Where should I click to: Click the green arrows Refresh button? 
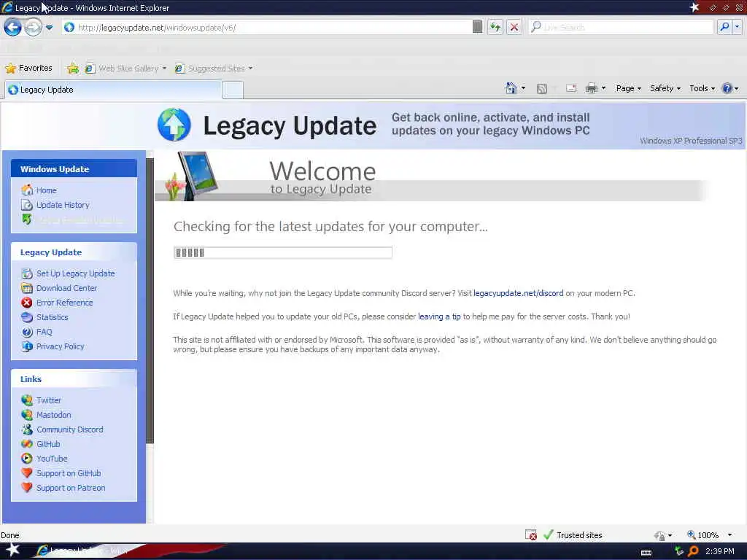pos(495,27)
